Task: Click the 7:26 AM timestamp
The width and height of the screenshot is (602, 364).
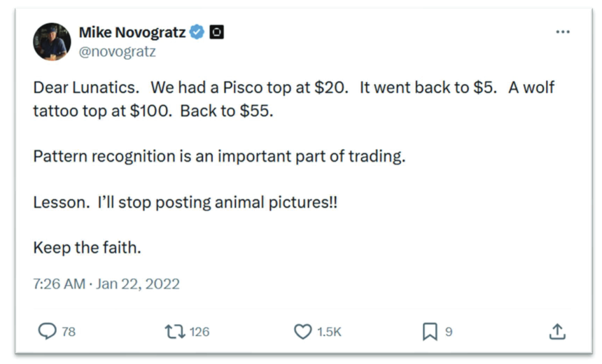Action: pos(59,284)
